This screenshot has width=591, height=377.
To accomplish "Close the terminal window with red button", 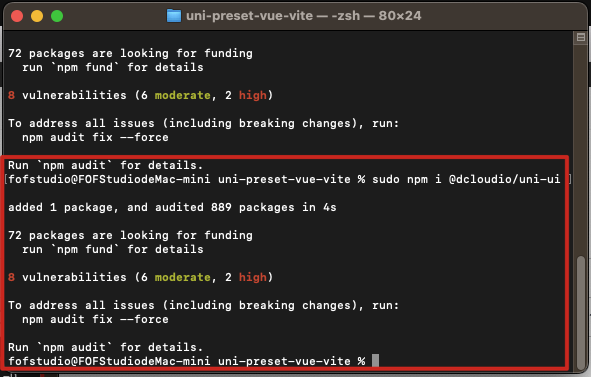I will (x=17, y=16).
